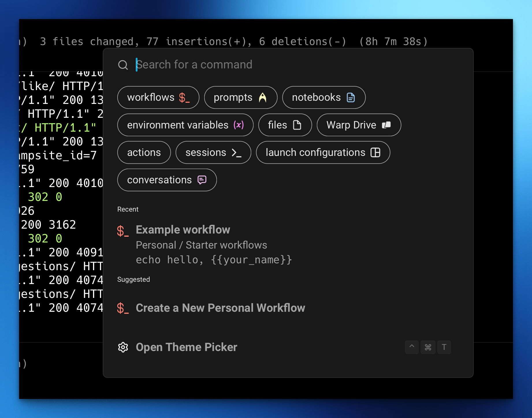
Task: Open the Example workflow recent item
Action: 183,230
